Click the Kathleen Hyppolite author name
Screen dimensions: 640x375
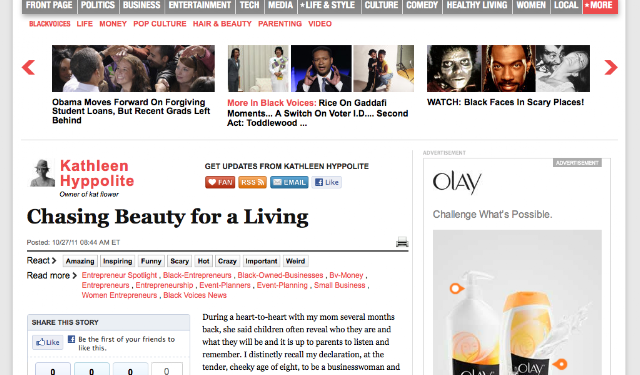(x=97, y=173)
